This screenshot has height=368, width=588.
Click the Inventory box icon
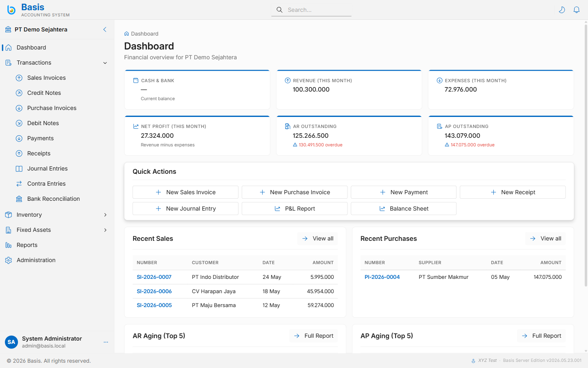pyautogui.click(x=9, y=215)
